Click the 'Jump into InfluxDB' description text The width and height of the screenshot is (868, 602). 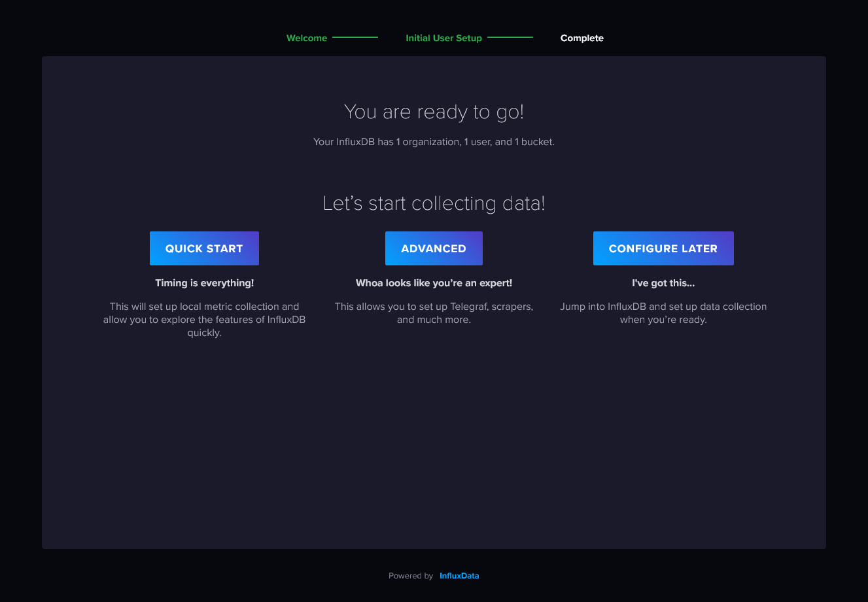point(663,313)
